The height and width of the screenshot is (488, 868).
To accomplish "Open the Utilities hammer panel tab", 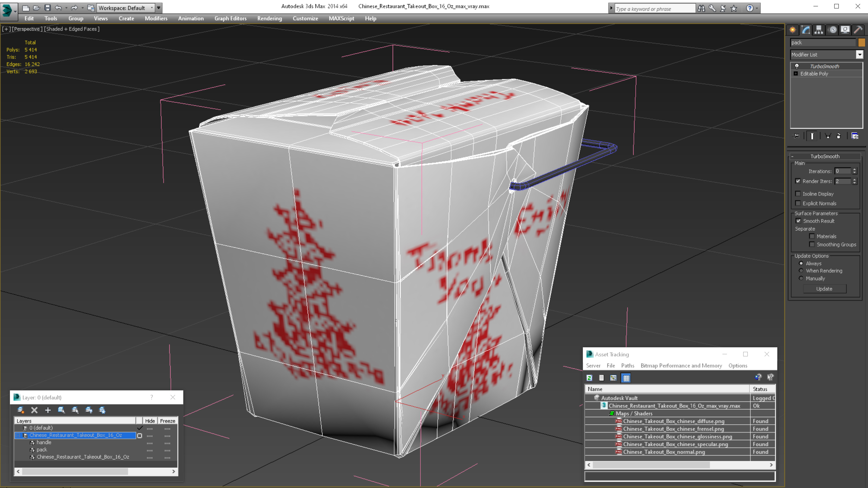I will click(x=858, y=30).
